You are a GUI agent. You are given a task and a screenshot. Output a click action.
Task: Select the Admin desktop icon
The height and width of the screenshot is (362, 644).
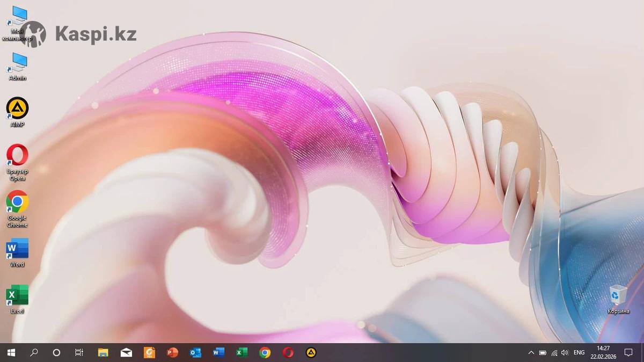pos(17,63)
